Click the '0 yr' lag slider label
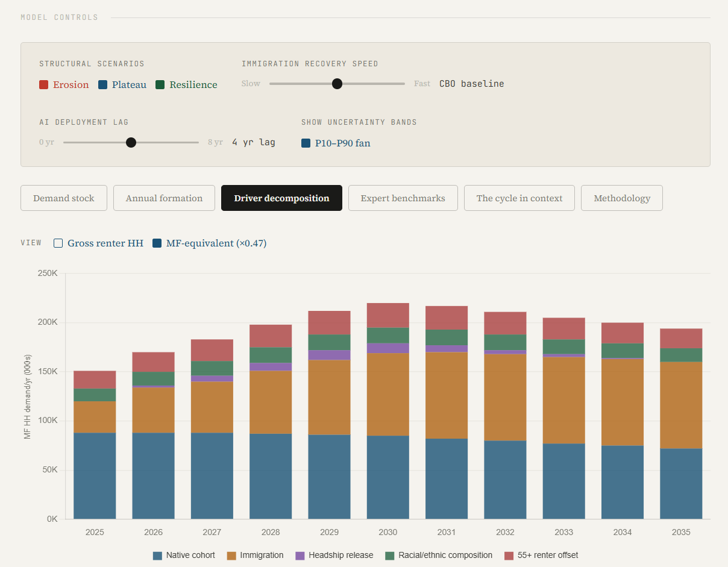 pyautogui.click(x=47, y=143)
